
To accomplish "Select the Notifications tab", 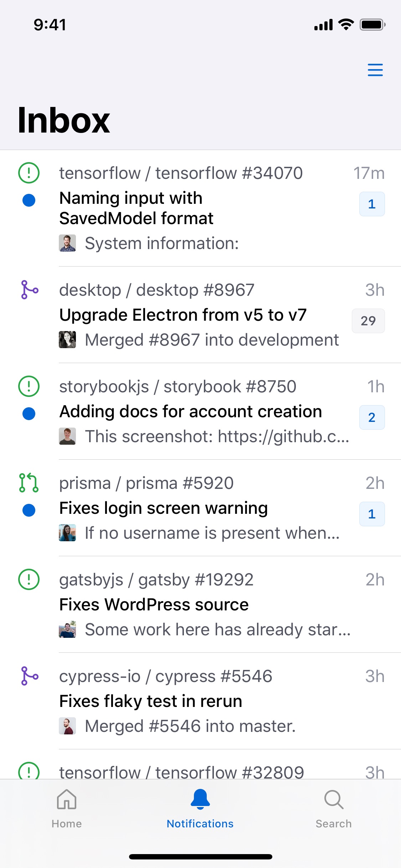I will pos(200,809).
